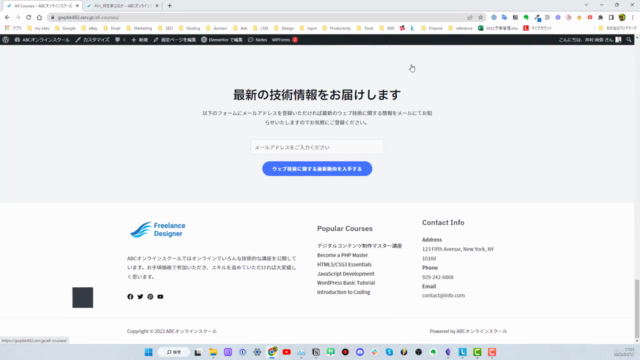Viewport: 640px width, 360px height.
Task: Click the dark square scroll-to-top button
Action: [83, 298]
